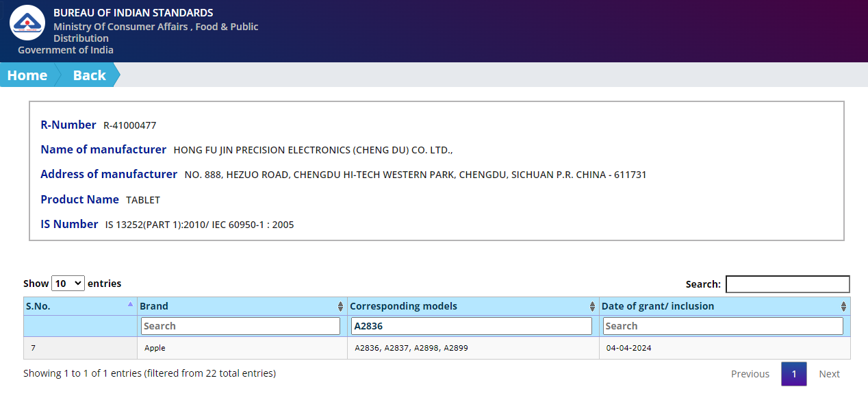Click the 04-04-2024 date cell
868x413 pixels.
[628, 348]
